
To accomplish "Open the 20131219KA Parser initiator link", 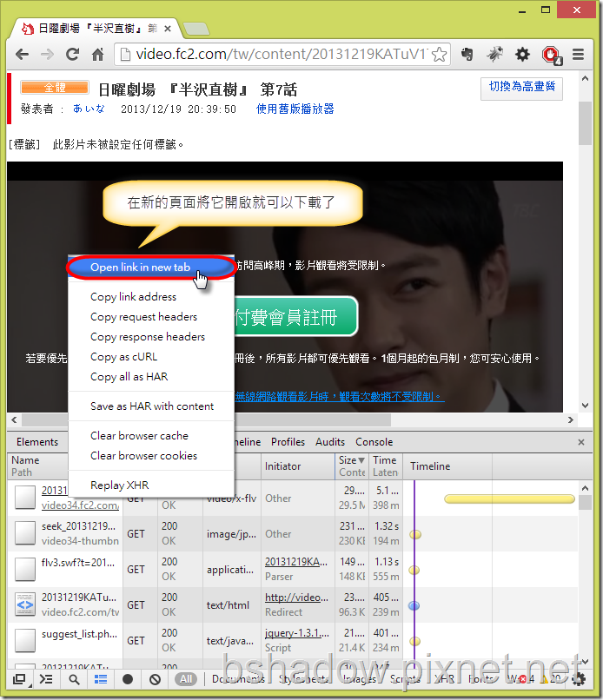I will (295, 562).
